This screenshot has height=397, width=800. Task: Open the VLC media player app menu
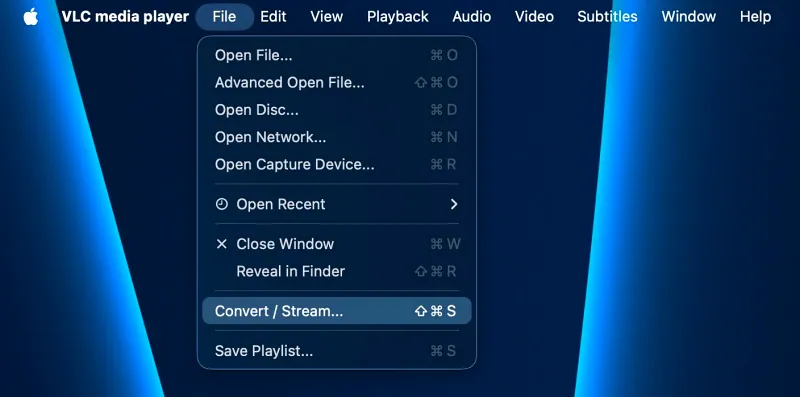tap(125, 16)
